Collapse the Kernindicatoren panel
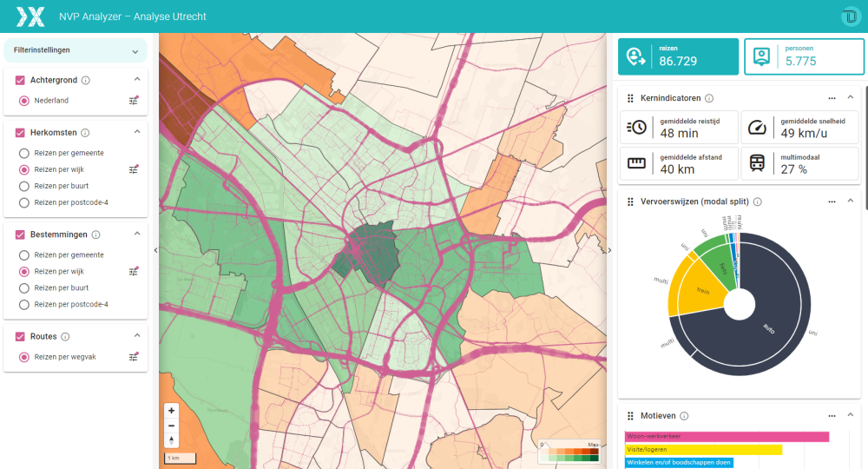 [851, 98]
